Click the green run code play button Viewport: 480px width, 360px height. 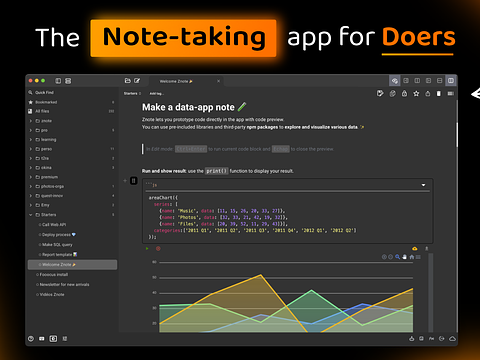coord(147,248)
